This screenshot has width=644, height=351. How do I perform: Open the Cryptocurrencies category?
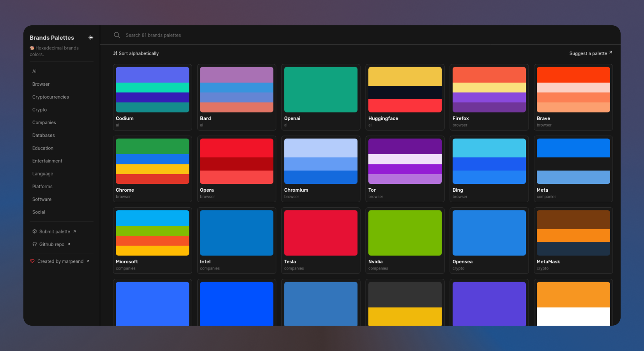50,97
